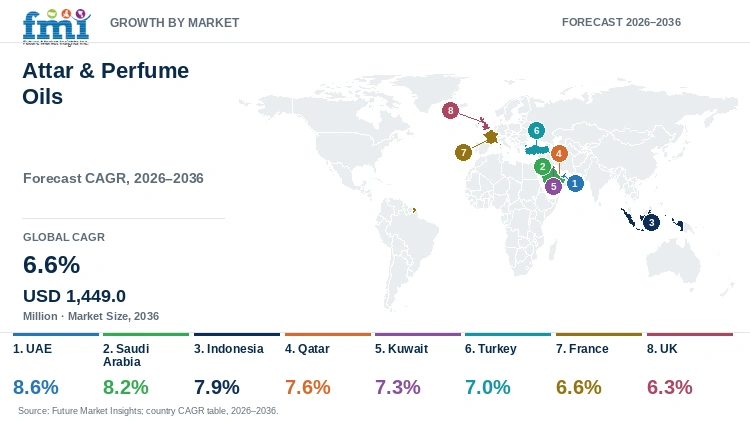Select map marker 4 for Qatar

tap(559, 154)
